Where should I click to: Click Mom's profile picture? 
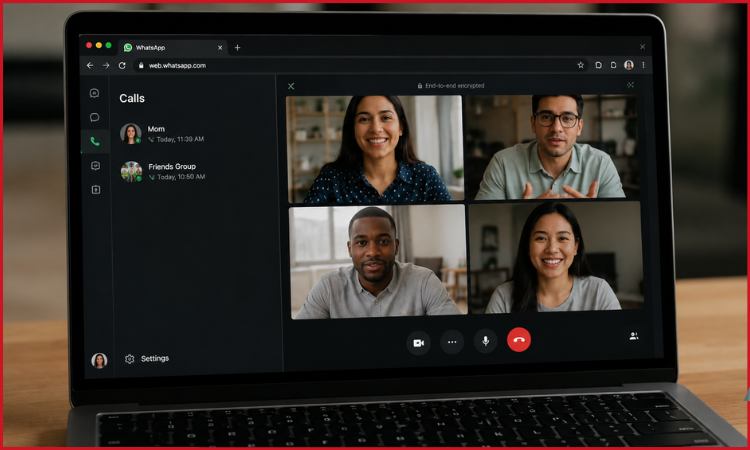(x=131, y=133)
